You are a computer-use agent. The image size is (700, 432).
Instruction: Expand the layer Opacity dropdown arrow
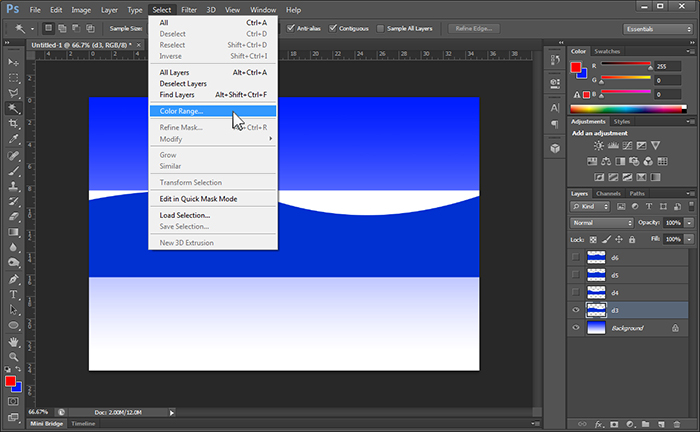coord(687,222)
